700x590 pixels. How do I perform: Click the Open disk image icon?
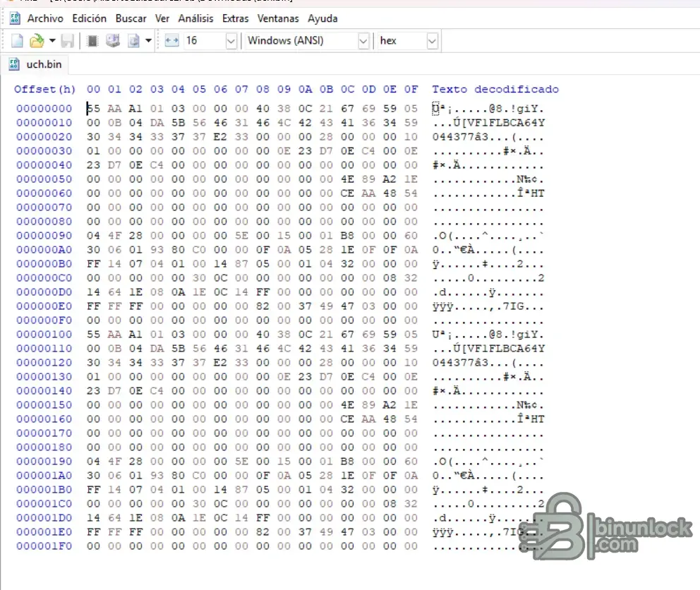133,41
